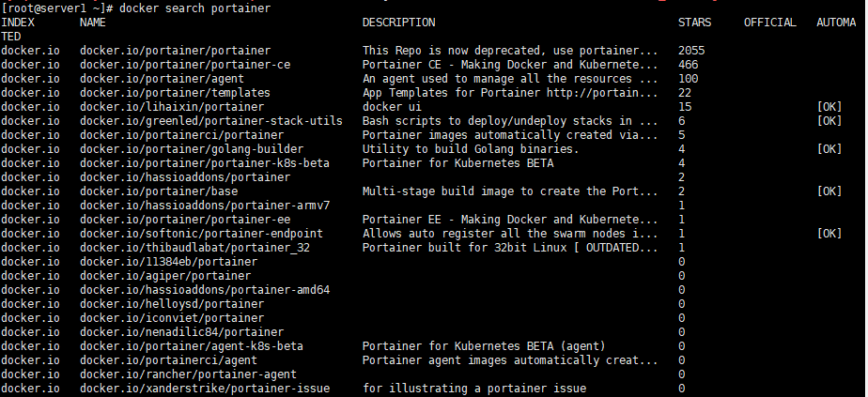Select the name docker.io/portainer/golang-builder
The image size is (868, 397).
click(x=192, y=149)
